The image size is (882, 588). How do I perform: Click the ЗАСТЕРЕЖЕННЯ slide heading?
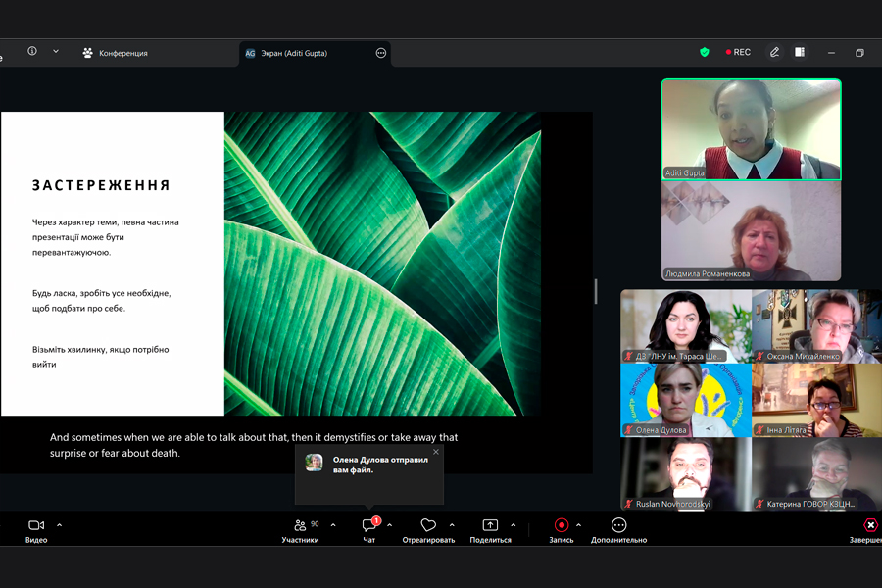coord(101,185)
